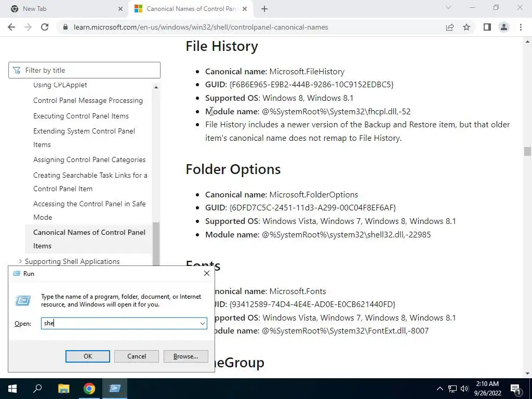Click the Chrome taskbar icon
The width and height of the screenshot is (532, 399).
coord(89,389)
